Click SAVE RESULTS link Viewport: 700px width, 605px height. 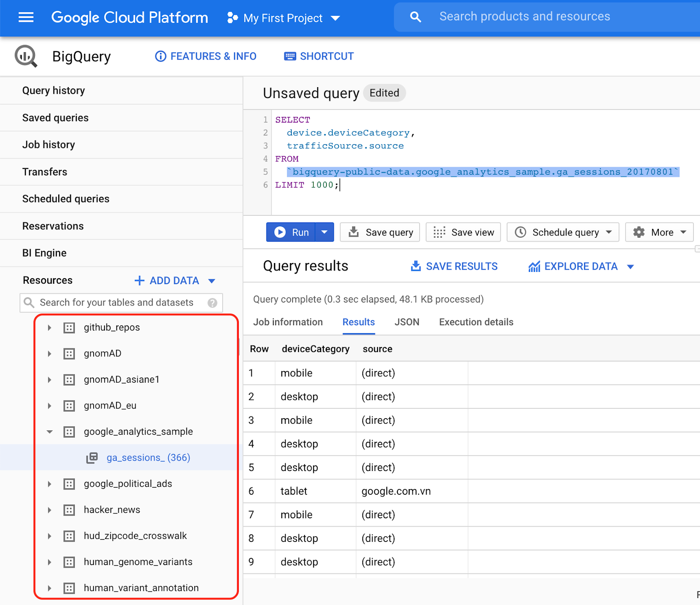(454, 267)
